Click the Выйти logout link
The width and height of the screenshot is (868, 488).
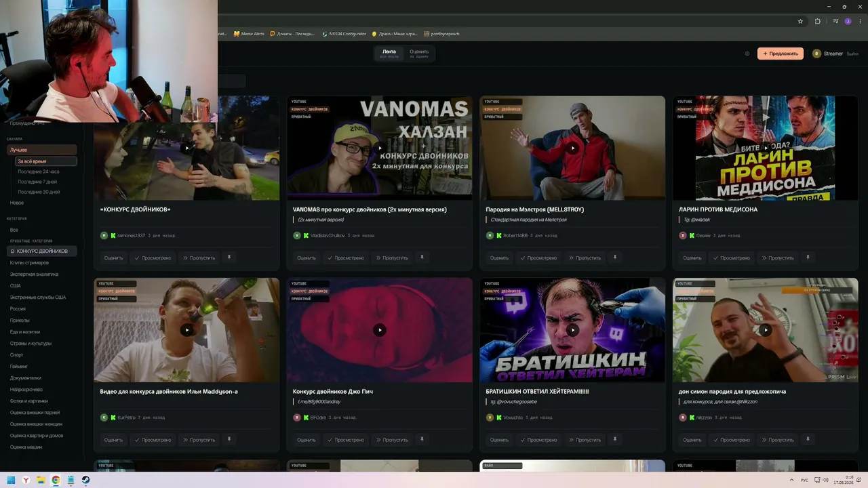point(852,54)
